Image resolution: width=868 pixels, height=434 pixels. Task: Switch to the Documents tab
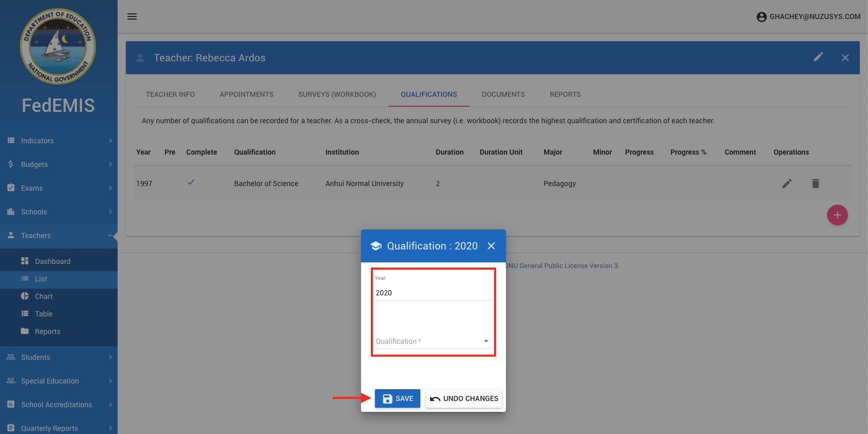point(503,94)
